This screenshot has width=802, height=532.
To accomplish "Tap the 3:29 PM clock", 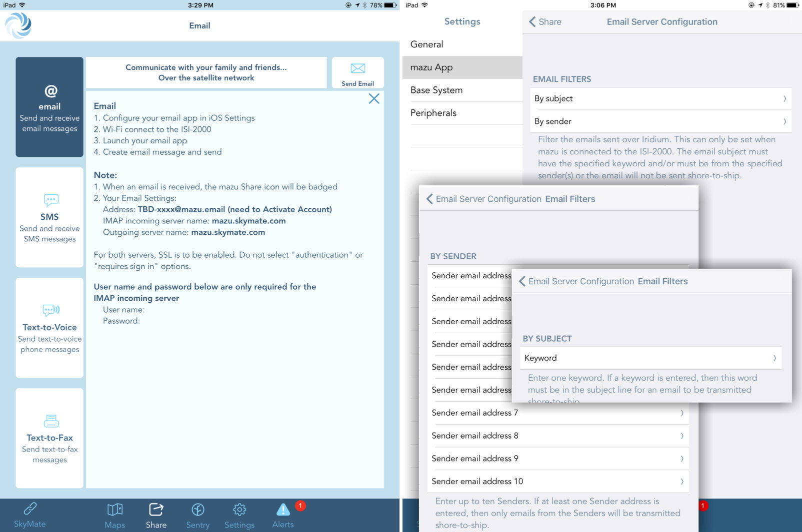I will click(x=200, y=5).
